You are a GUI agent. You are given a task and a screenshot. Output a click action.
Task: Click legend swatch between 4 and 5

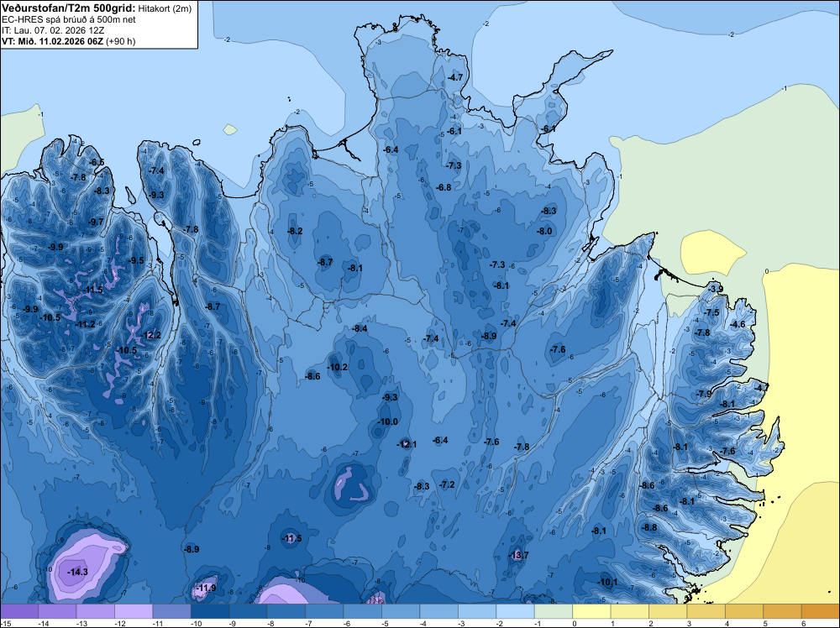click(x=744, y=611)
